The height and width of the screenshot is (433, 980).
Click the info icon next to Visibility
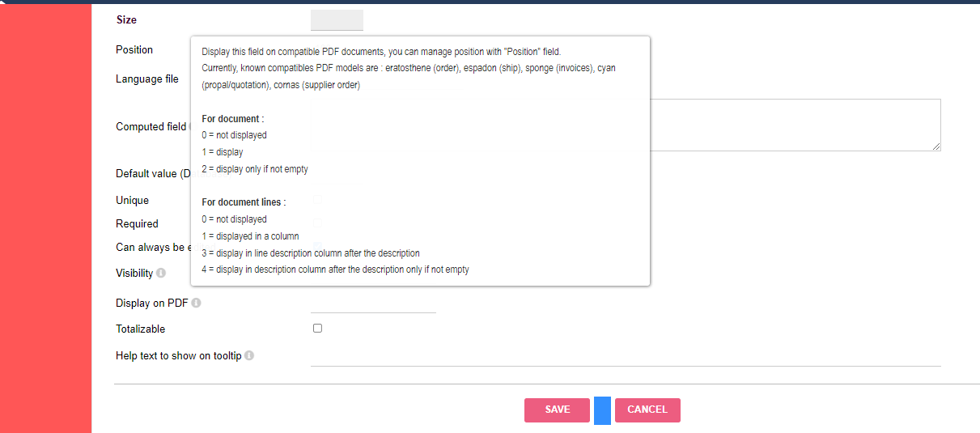(161, 274)
